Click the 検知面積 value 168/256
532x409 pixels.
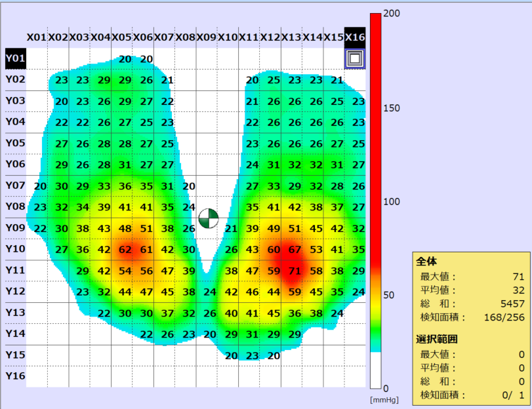[x=506, y=317]
